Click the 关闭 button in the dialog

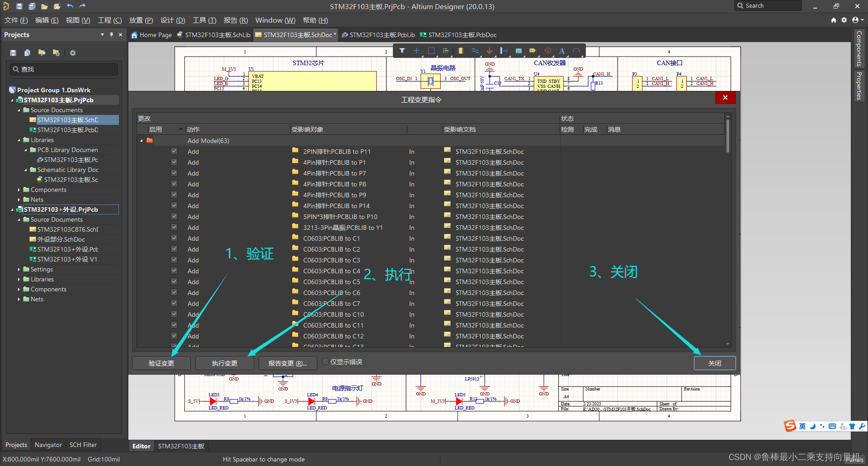[715, 363]
